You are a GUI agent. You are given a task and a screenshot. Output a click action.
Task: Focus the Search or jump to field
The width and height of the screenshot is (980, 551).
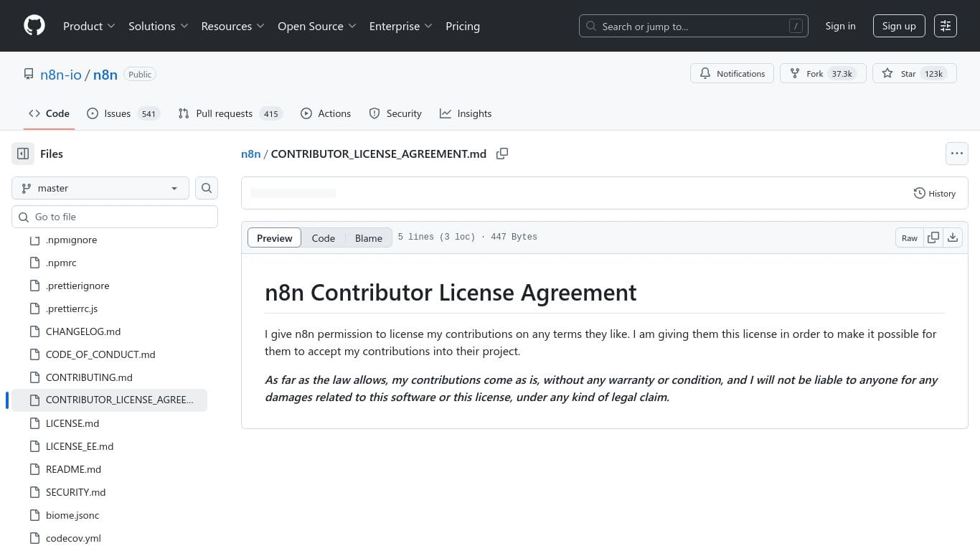[694, 26]
